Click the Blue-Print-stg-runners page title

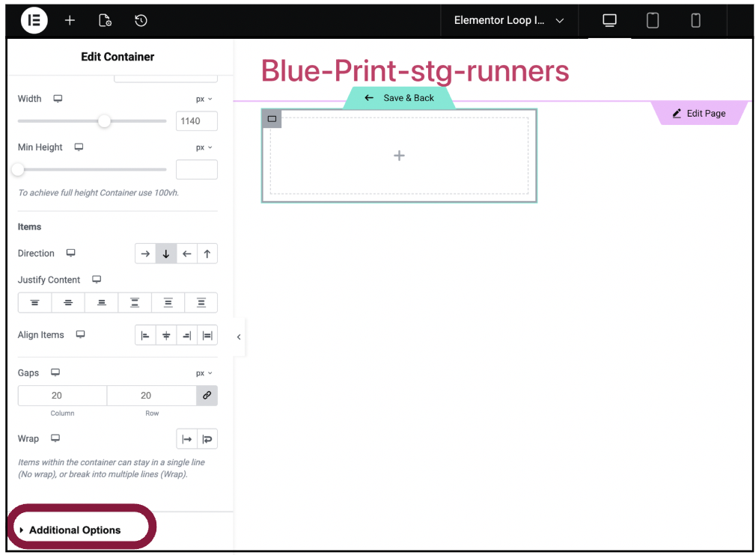pyautogui.click(x=415, y=71)
